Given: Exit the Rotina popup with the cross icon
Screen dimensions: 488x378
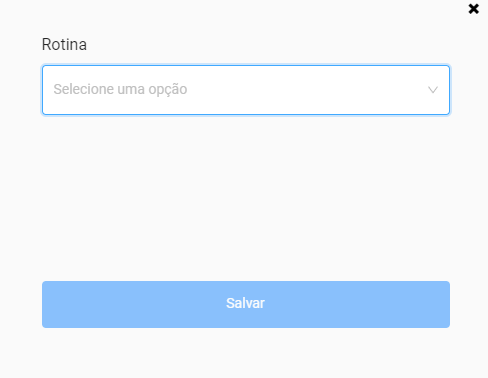Looking at the screenshot, I should (473, 9).
